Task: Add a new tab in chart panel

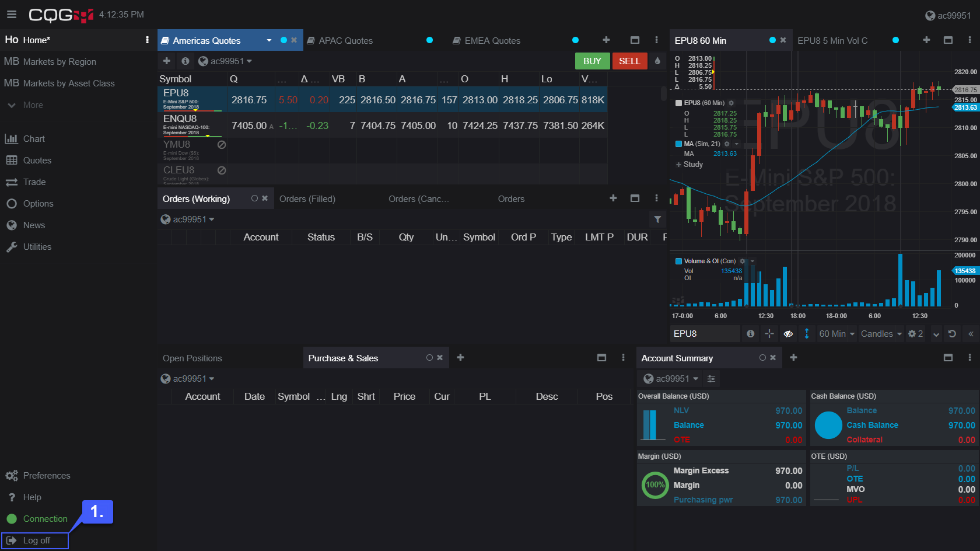Action: coord(926,40)
